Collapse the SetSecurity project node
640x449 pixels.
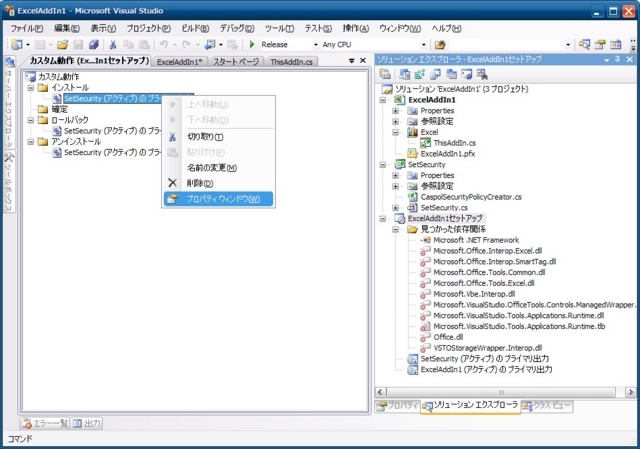click(x=383, y=165)
